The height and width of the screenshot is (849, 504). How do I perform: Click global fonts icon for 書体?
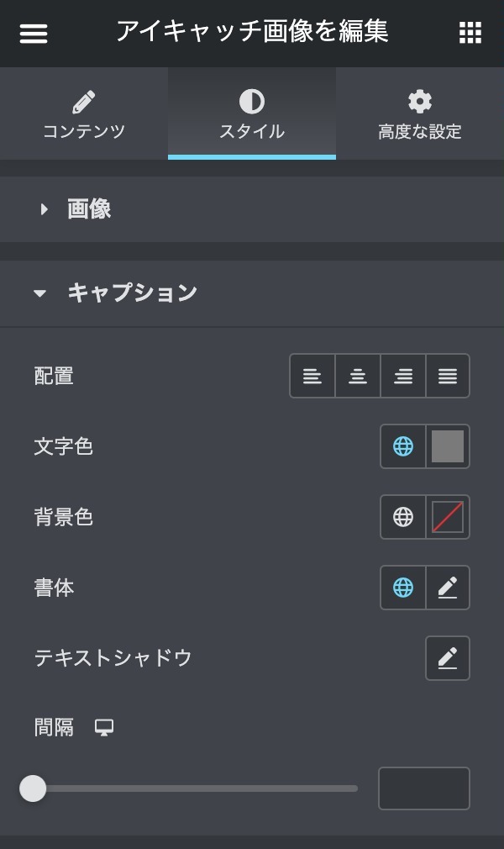tap(403, 588)
